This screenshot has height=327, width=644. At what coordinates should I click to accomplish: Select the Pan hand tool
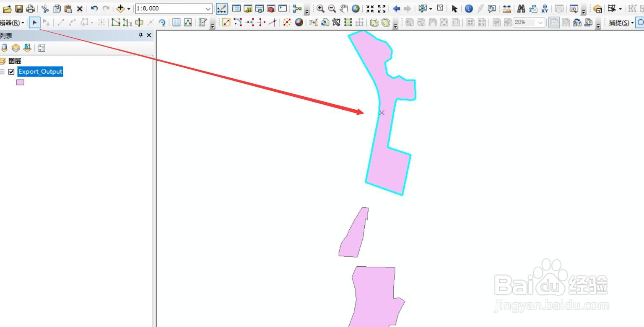coord(344,8)
